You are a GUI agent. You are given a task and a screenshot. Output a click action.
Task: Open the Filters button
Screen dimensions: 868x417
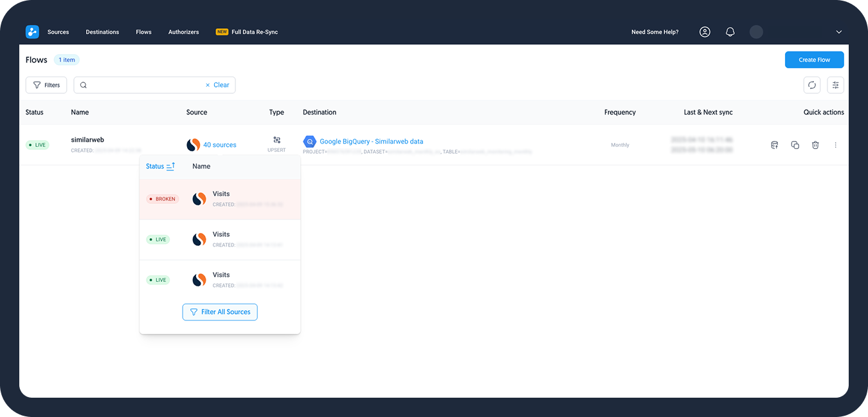click(46, 85)
